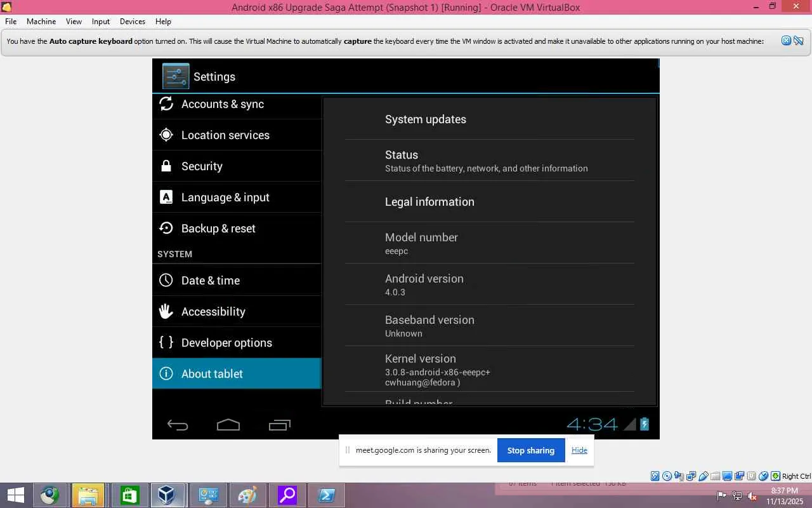
Task: Click the Baseband version entry
Action: pyautogui.click(x=490, y=326)
